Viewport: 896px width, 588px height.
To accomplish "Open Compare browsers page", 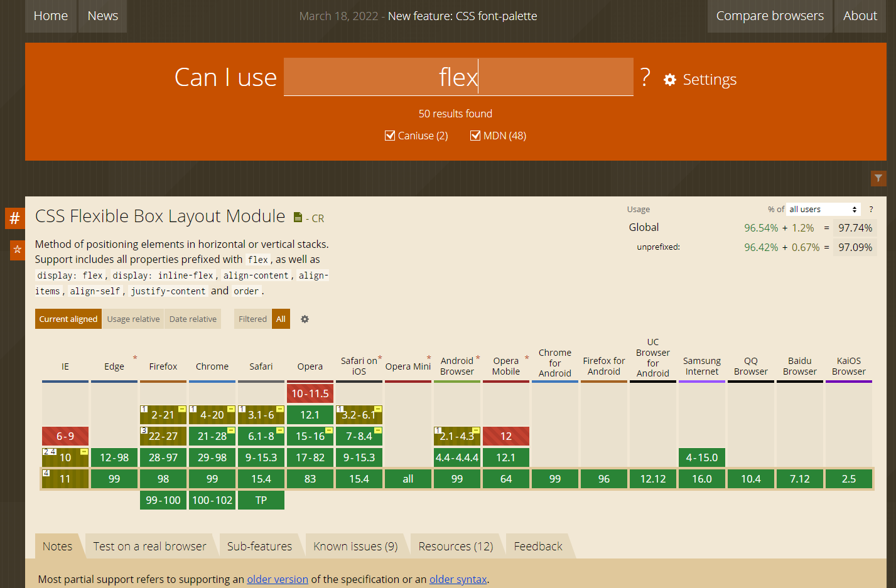I will pyautogui.click(x=770, y=16).
